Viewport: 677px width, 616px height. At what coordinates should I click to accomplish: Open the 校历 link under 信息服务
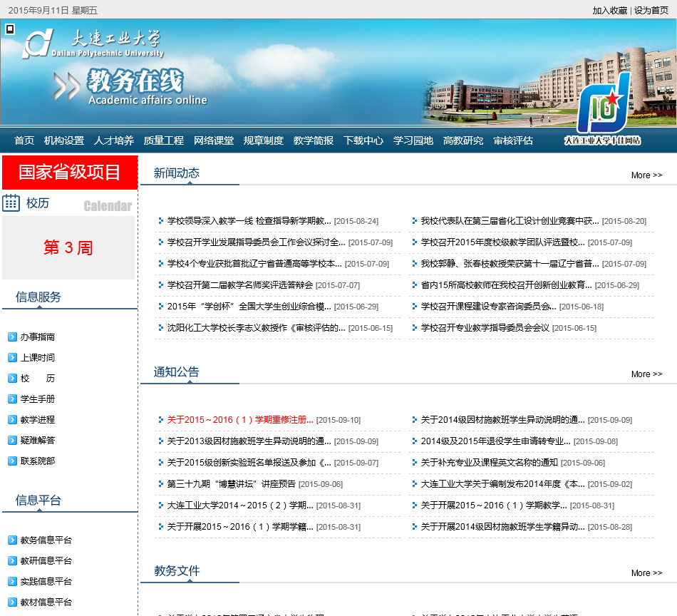[x=38, y=379]
